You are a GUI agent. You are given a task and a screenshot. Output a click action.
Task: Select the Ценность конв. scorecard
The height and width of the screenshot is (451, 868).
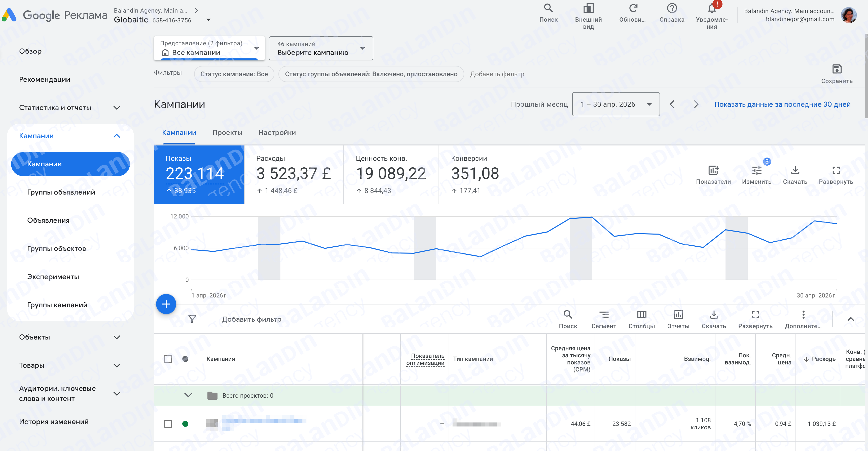tap(391, 175)
